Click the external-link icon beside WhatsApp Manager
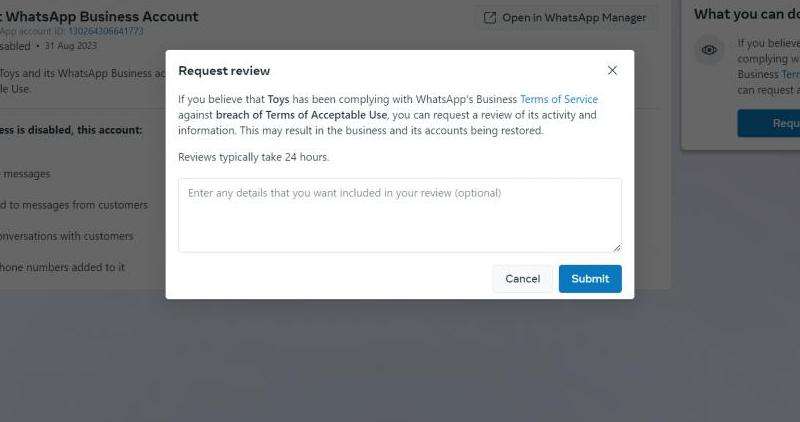The image size is (800, 422). tap(489, 18)
